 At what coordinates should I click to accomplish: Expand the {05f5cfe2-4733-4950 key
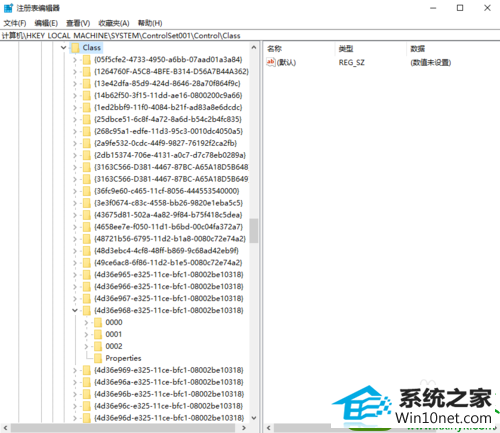[75, 60]
